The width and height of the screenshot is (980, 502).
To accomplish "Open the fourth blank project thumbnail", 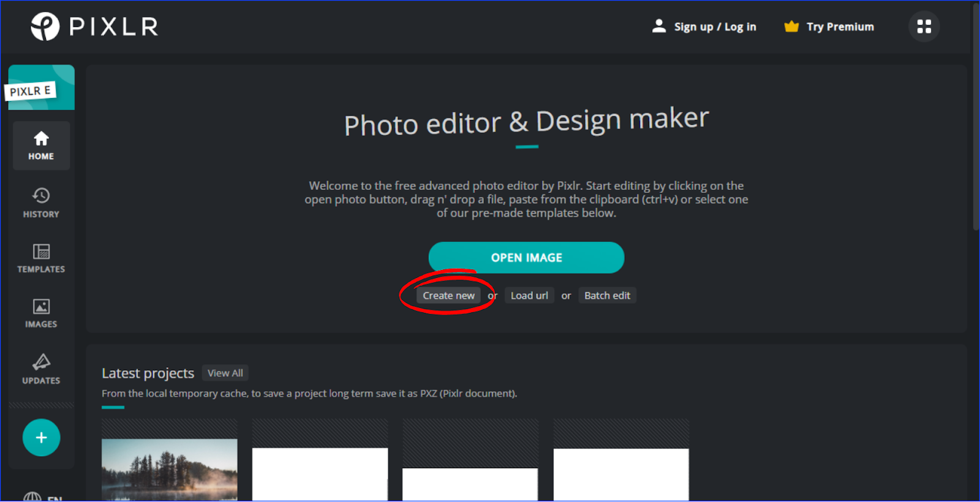I will pos(621,460).
